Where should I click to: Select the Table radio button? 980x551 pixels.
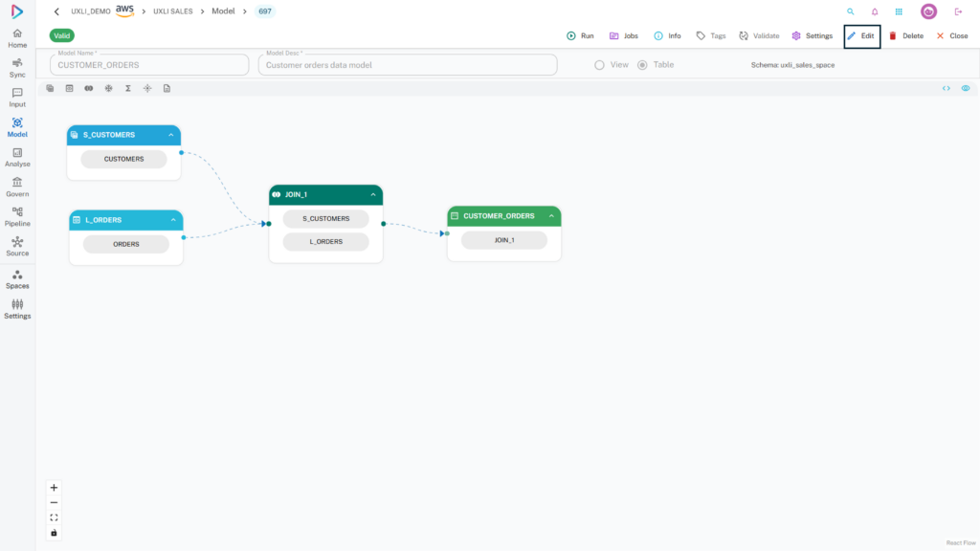(x=642, y=65)
